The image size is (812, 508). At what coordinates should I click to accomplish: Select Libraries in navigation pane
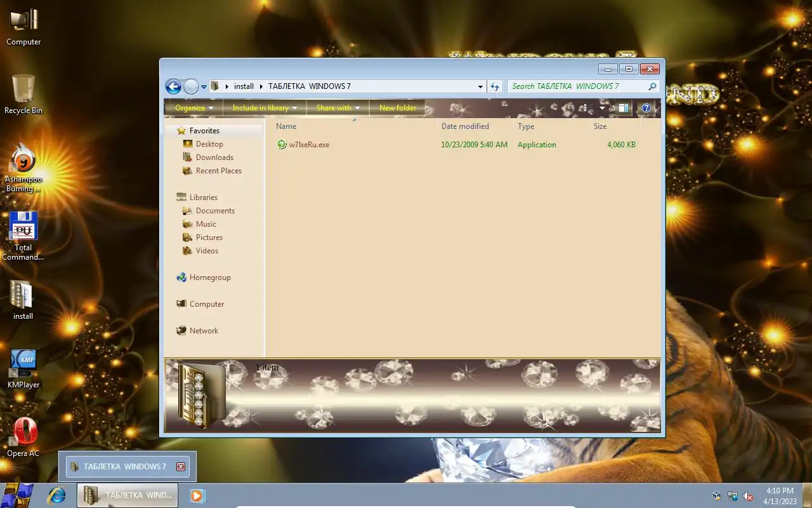tap(203, 197)
